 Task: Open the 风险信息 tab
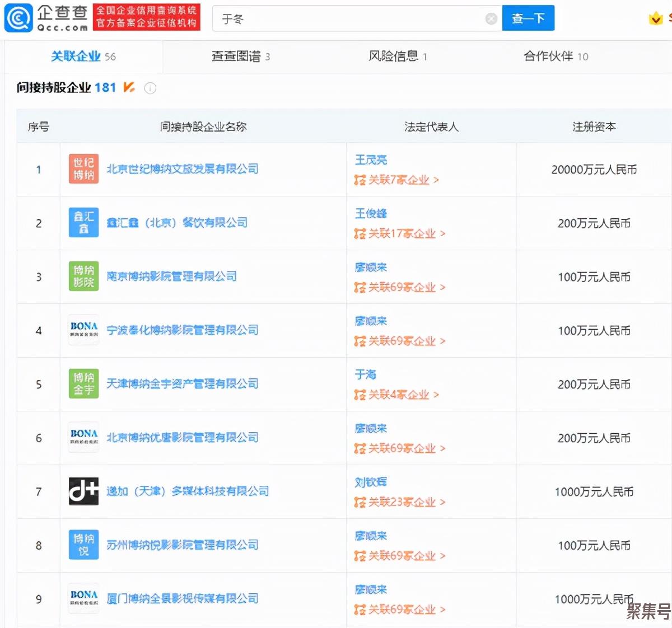pos(398,57)
